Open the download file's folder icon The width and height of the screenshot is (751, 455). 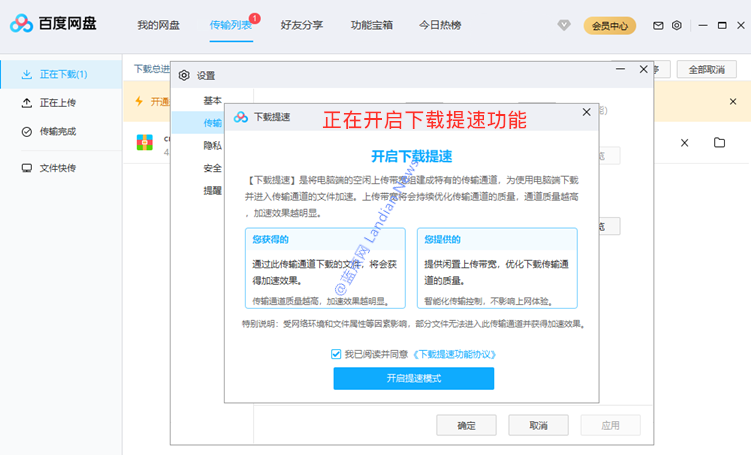pyautogui.click(x=719, y=142)
